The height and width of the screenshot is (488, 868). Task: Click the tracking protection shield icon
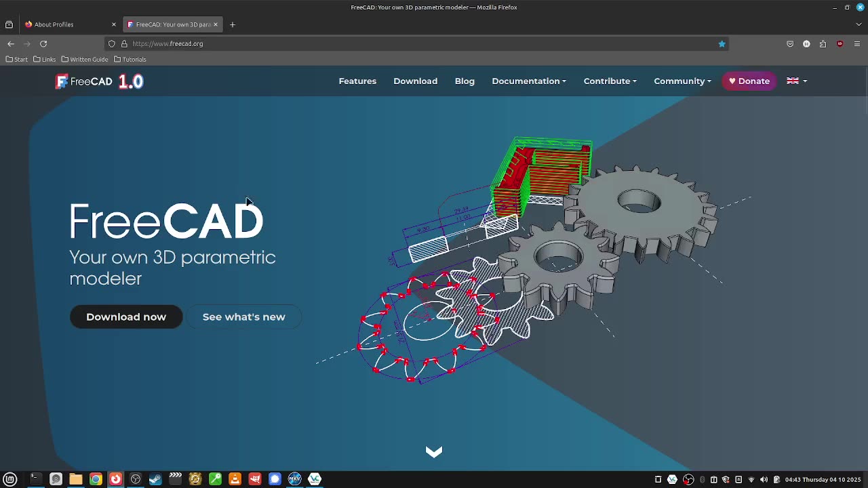[x=112, y=43]
